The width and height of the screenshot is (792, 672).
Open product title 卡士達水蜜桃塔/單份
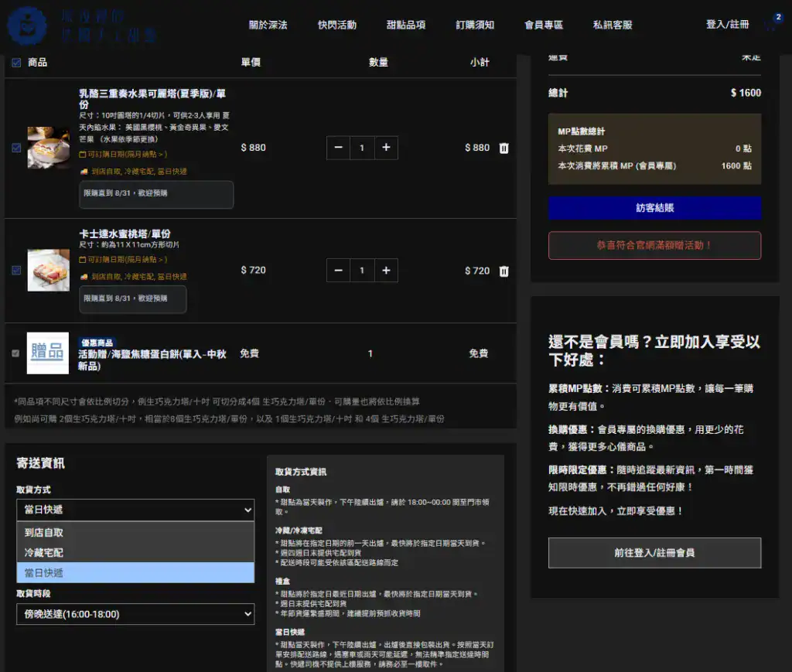coord(125,234)
